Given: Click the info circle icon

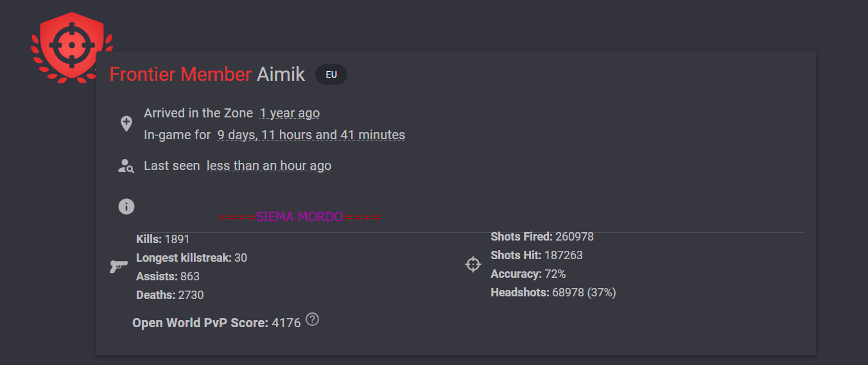Looking at the screenshot, I should tap(126, 207).
